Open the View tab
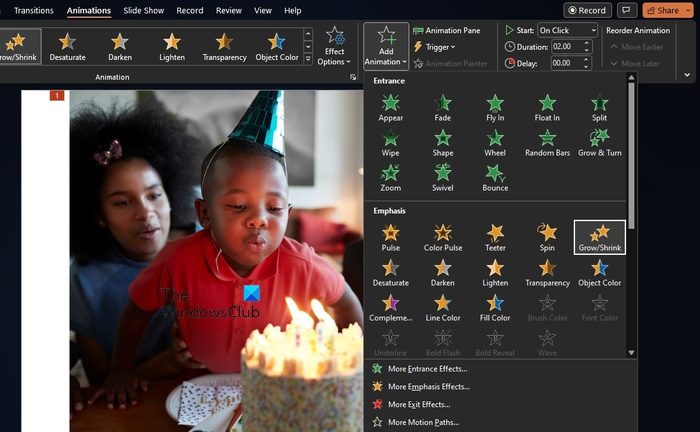The image size is (700, 432). click(262, 10)
